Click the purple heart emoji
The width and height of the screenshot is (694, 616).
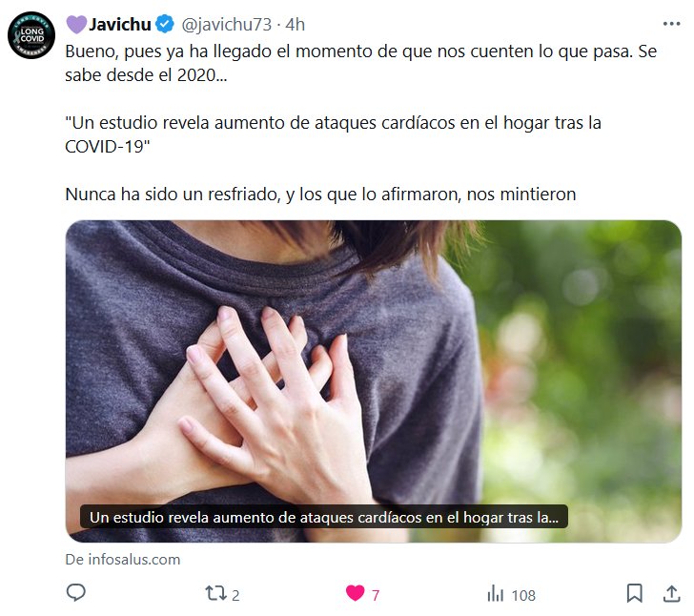(x=76, y=25)
